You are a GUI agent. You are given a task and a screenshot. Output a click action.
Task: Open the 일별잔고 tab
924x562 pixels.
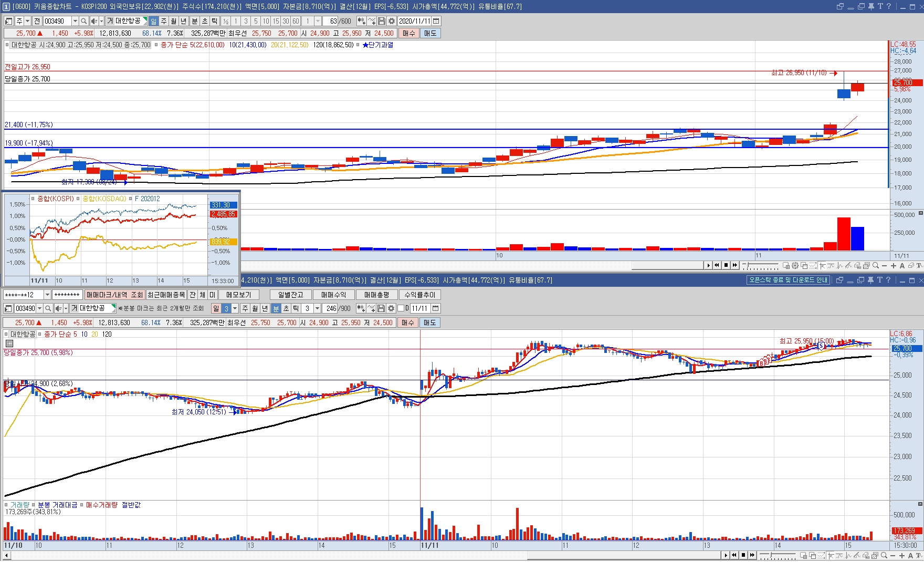click(x=291, y=295)
